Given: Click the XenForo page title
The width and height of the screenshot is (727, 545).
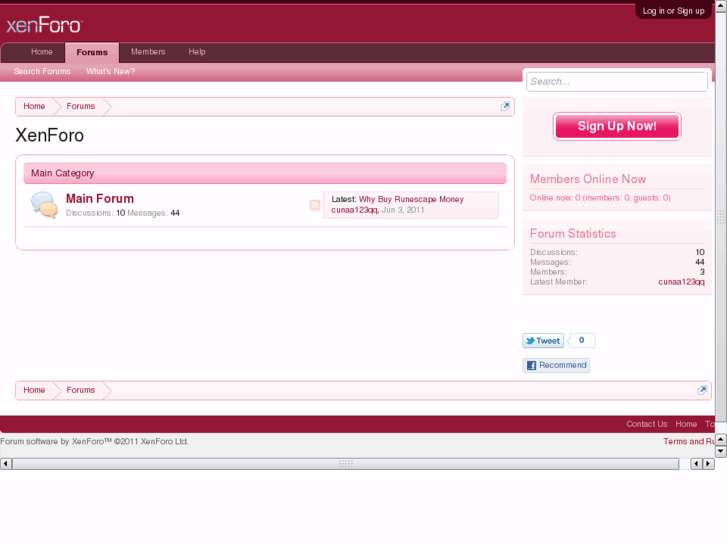Looking at the screenshot, I should point(50,135).
